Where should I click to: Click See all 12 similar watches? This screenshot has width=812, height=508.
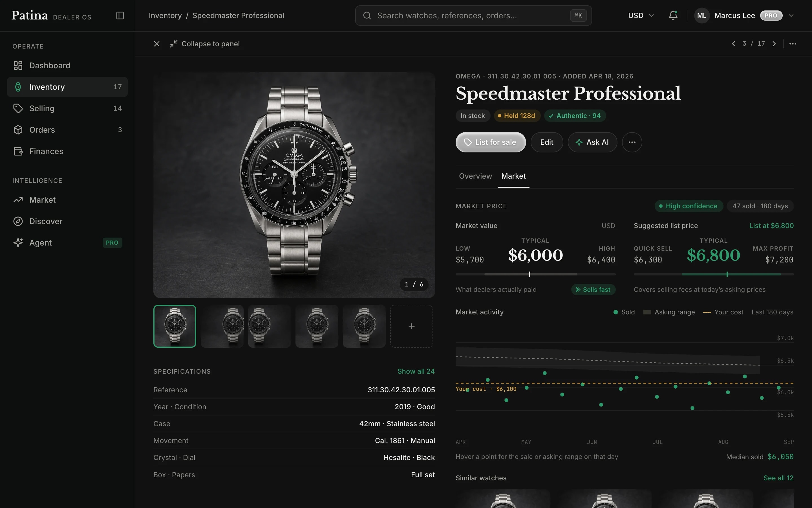coord(778,478)
